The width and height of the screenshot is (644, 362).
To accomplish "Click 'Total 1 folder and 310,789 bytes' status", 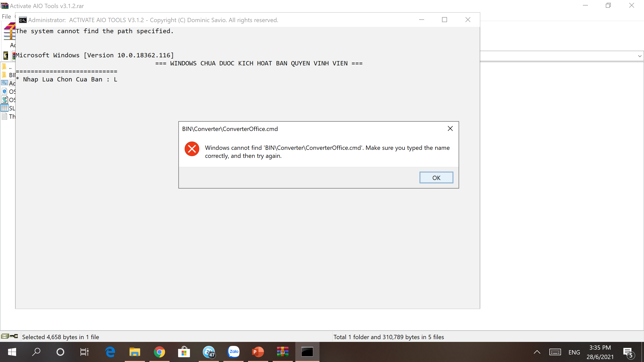I will 389,337.
